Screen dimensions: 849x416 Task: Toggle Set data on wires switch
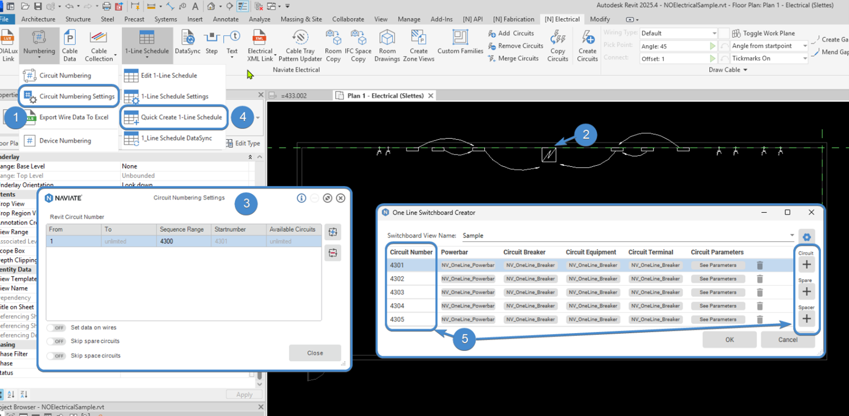point(56,328)
